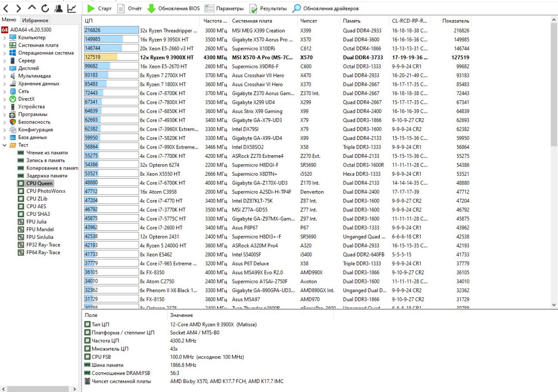
Task: Select the Безопасность shield icon
Action: [13, 122]
